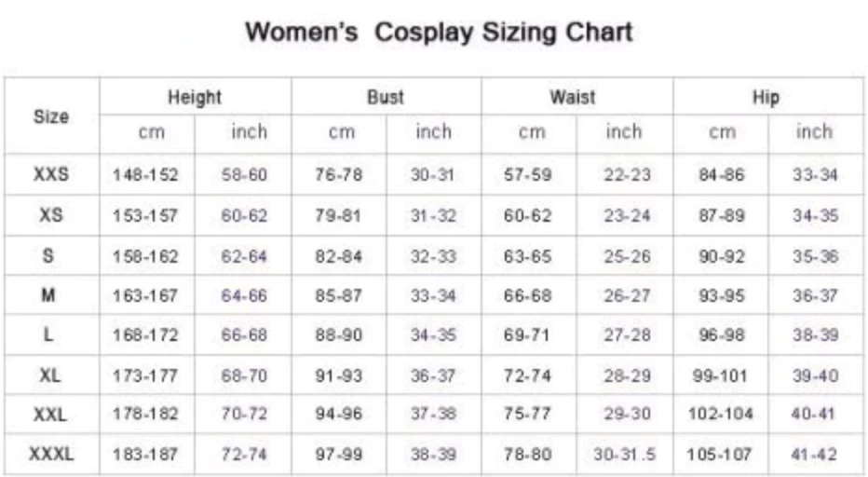Select the Height column header

coord(195,97)
